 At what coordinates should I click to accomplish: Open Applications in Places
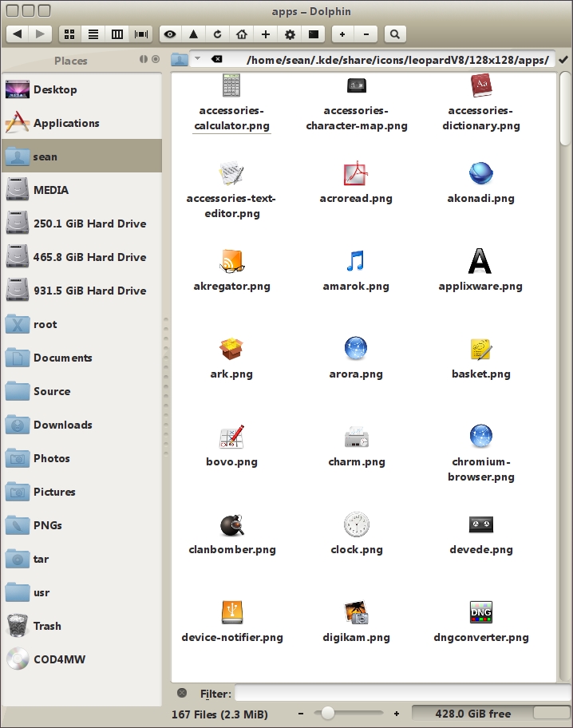click(81, 123)
